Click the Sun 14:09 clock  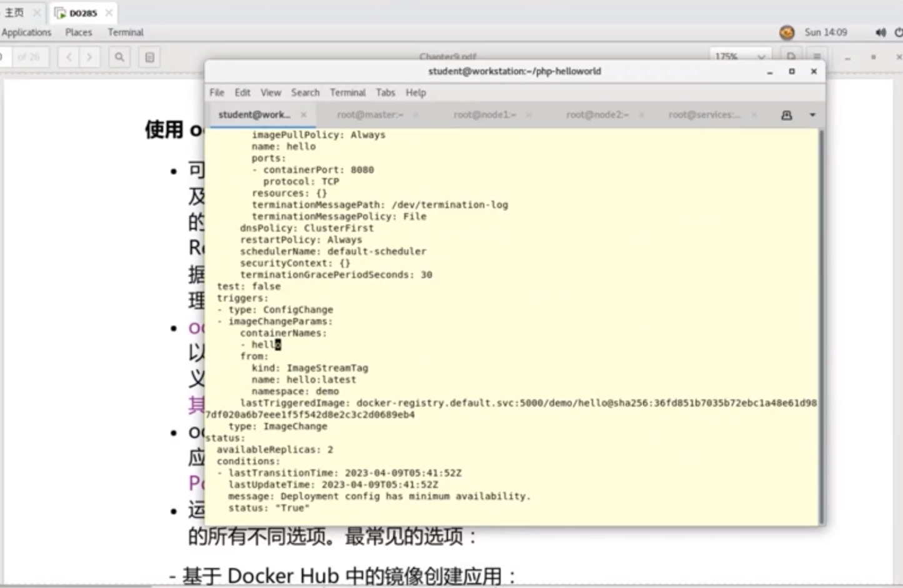826,32
